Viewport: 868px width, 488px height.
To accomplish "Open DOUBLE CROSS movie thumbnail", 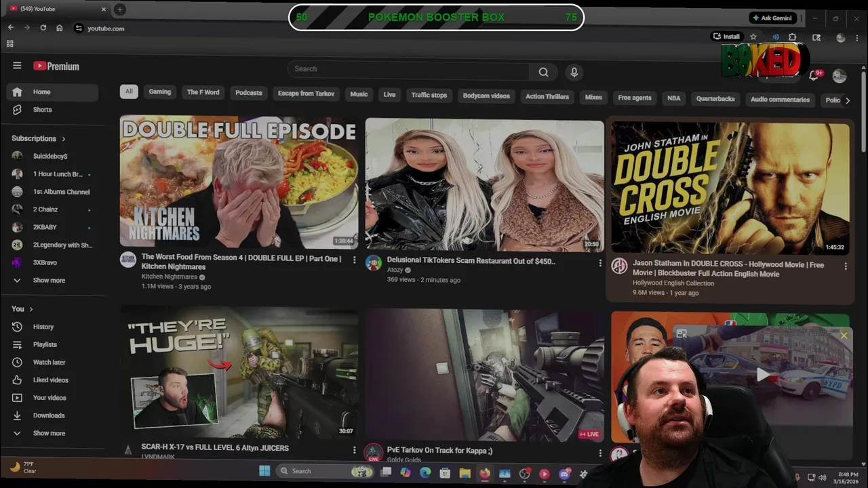I will (730, 188).
